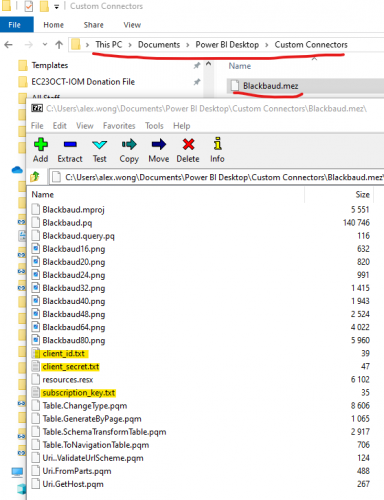Viewport: 384px width, 500px height.
Task: Click the Test toolbar button
Action: click(99, 150)
